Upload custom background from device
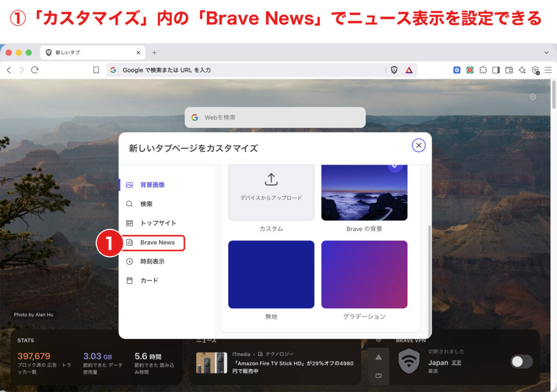 (x=271, y=192)
